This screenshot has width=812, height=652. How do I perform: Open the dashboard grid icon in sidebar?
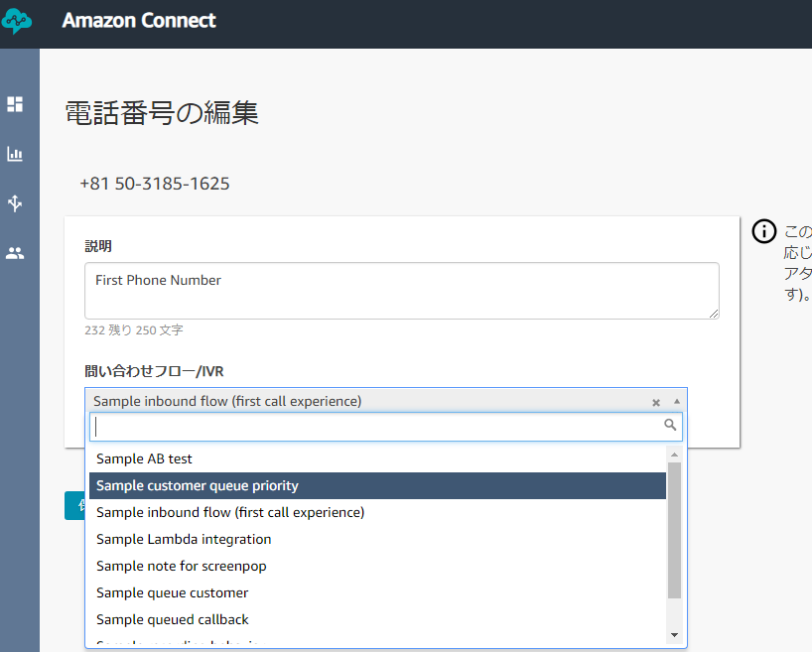[x=15, y=104]
